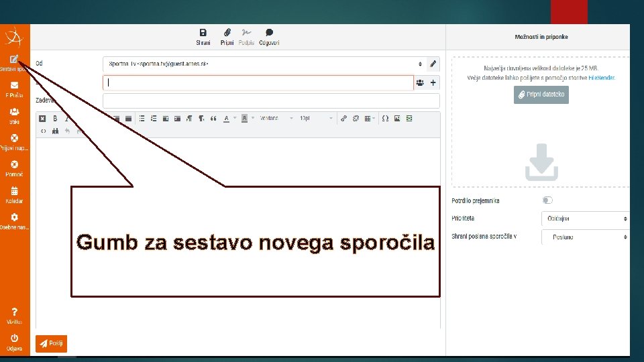The width and height of the screenshot is (644, 362).
Task: Set right-to-left text direction
Action: point(201,119)
